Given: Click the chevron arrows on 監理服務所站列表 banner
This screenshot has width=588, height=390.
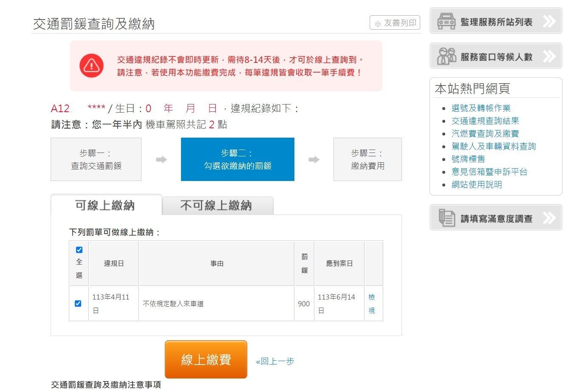Looking at the screenshot, I should click(x=549, y=21).
